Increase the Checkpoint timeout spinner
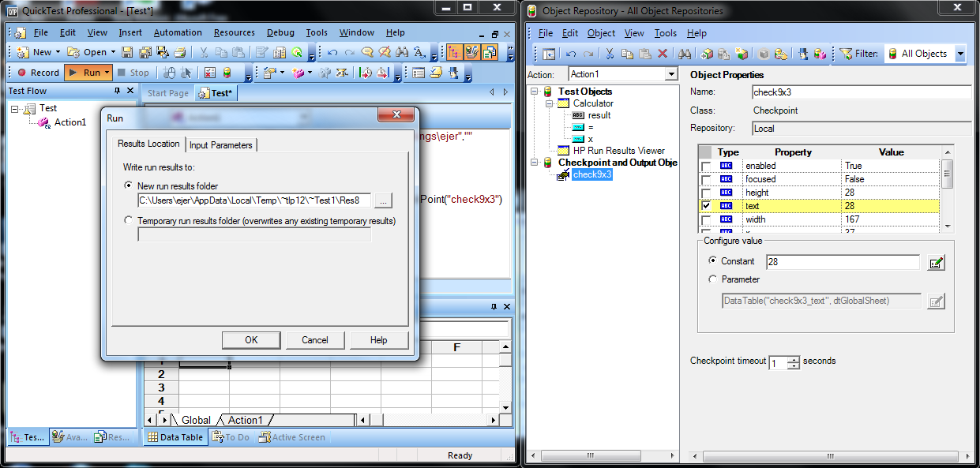 click(794, 358)
